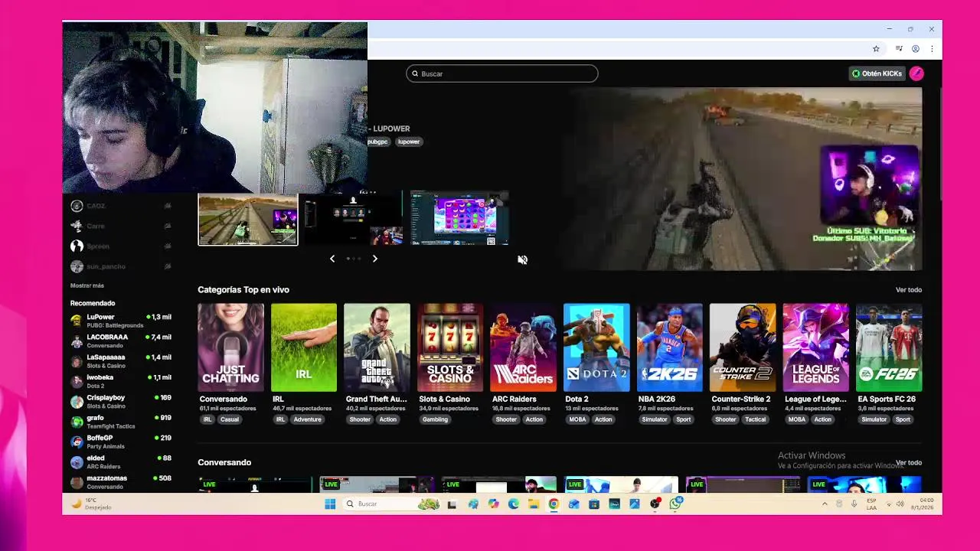
Task: Open Spreen avatar in followed list
Action: tap(77, 246)
